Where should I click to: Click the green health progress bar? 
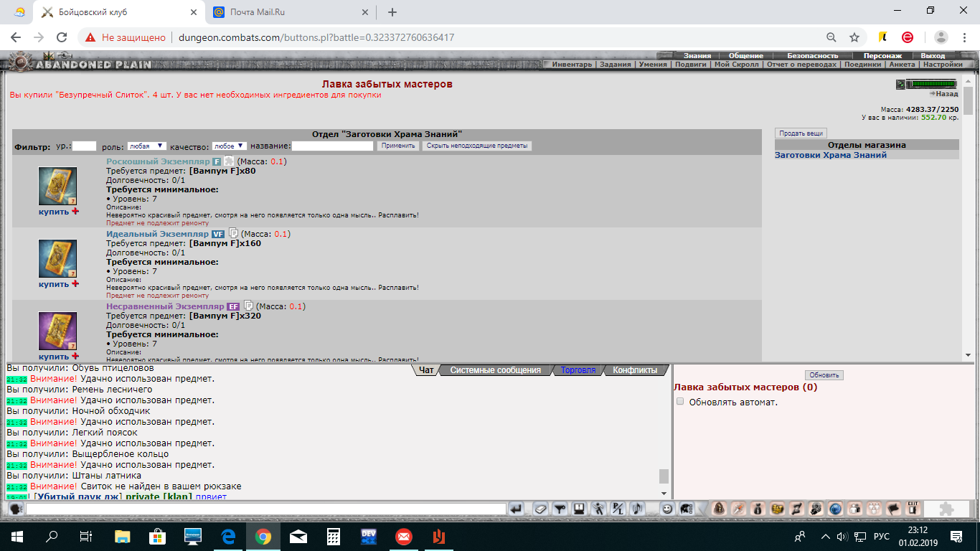click(931, 84)
